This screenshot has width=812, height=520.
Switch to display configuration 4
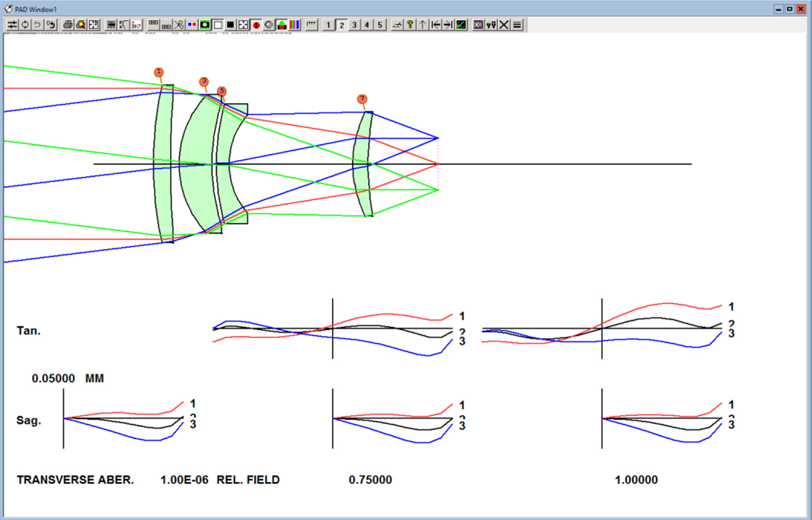tap(367, 24)
